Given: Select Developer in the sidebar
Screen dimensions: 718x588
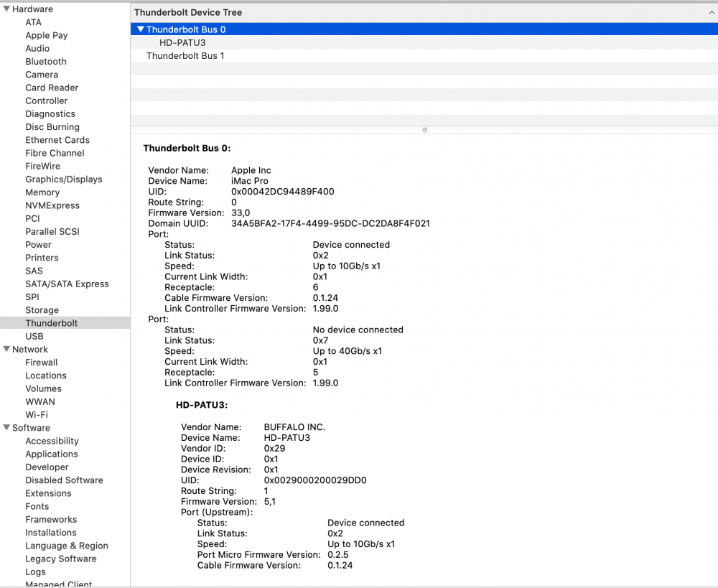Looking at the screenshot, I should pyautogui.click(x=47, y=467).
